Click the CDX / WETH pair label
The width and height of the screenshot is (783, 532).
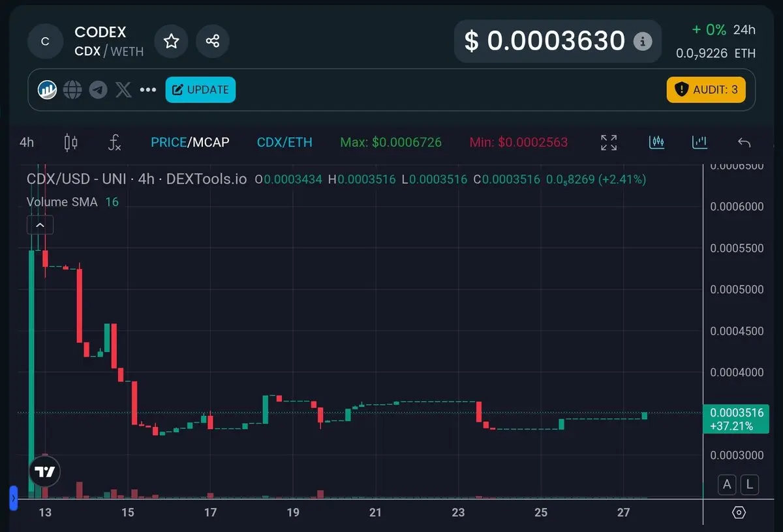[x=109, y=51]
